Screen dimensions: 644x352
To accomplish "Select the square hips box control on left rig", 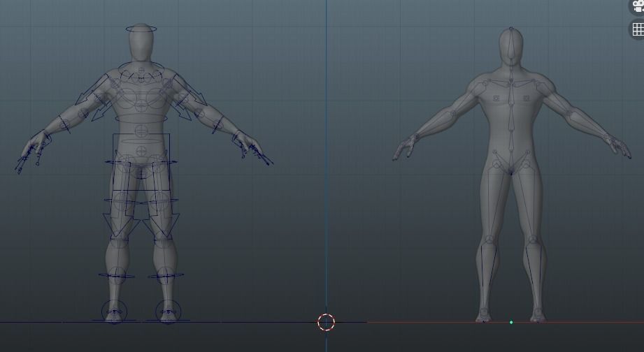I will tap(141, 161).
